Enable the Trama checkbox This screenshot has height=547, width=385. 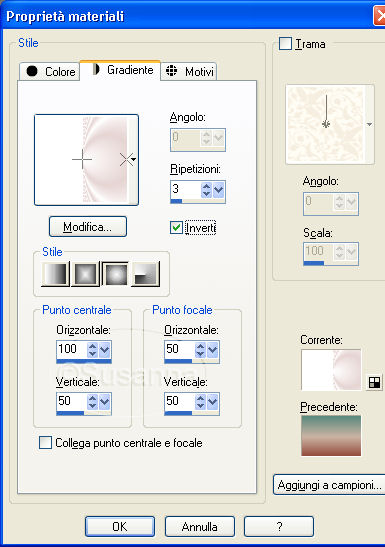(285, 44)
